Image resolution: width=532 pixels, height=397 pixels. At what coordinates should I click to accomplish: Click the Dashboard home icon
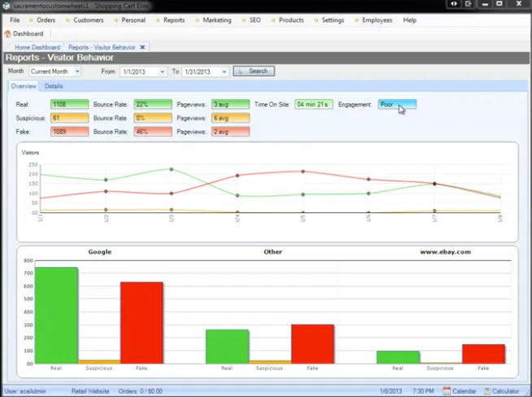[7, 33]
